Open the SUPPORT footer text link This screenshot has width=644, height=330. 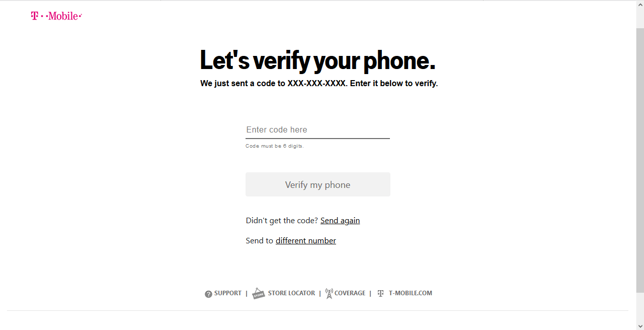coord(228,293)
